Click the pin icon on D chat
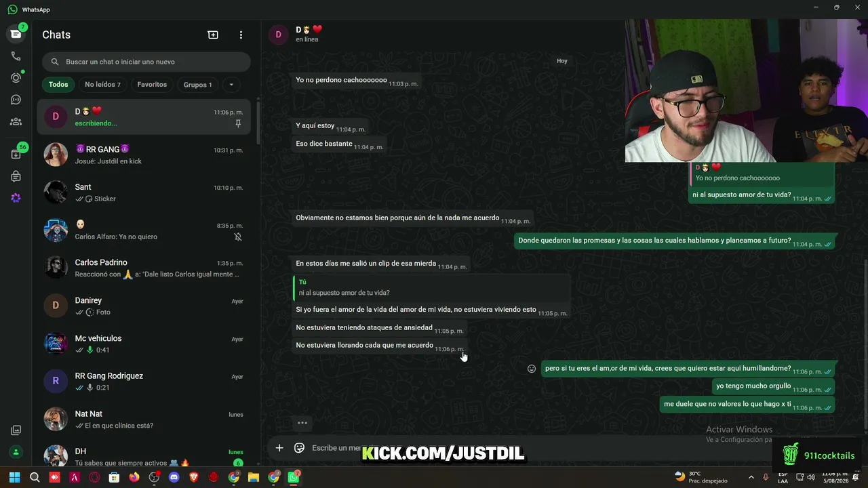Screen dimensions: 868x488 click(238, 123)
